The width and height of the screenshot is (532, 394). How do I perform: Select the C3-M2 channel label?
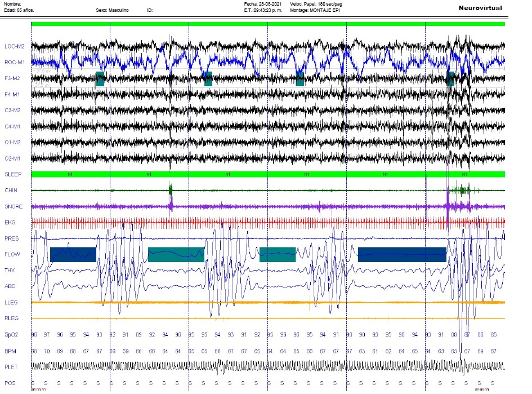coord(12,110)
